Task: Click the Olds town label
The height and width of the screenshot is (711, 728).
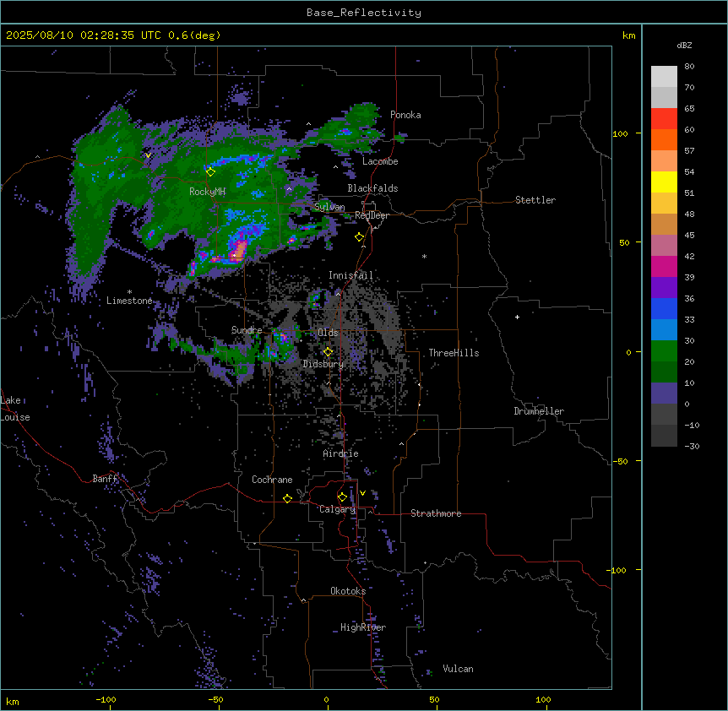Action: (x=328, y=333)
